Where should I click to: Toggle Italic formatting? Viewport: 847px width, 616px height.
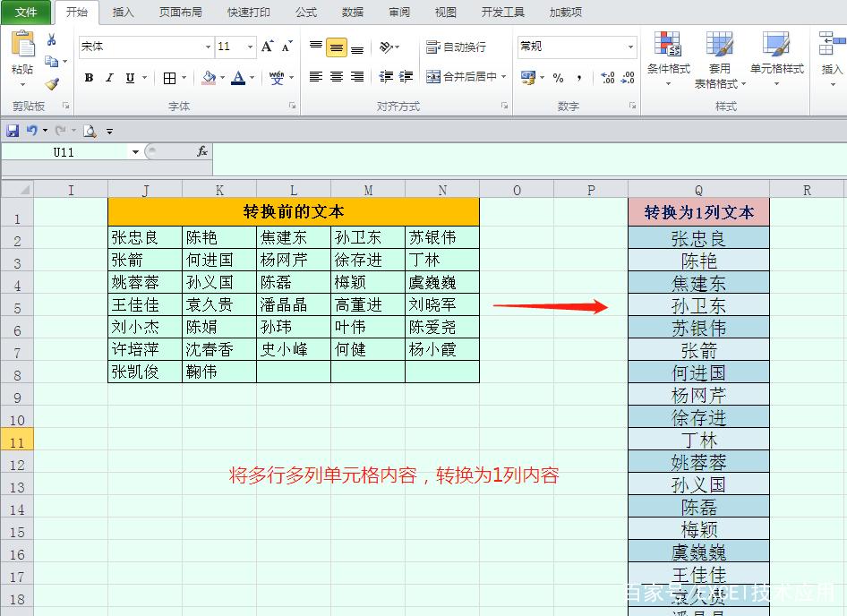point(109,78)
